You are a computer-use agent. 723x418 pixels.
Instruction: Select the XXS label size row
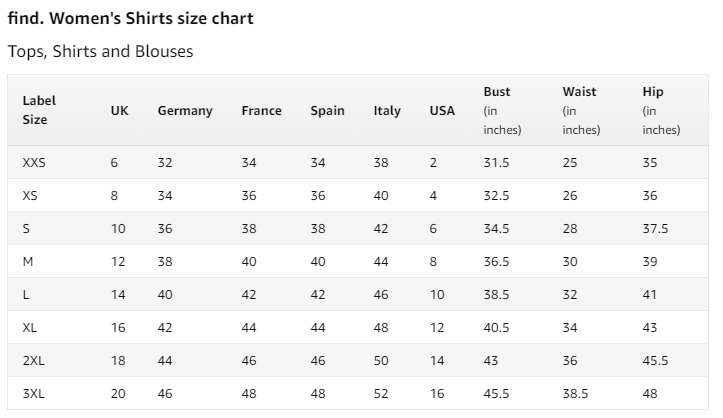click(358, 163)
